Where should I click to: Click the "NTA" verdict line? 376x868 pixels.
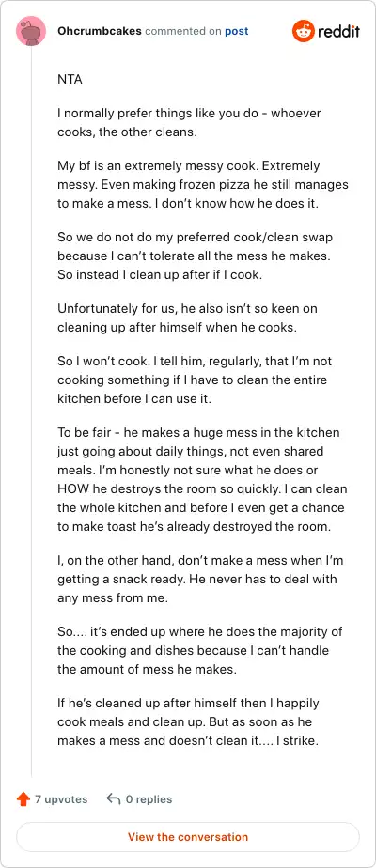70,79
